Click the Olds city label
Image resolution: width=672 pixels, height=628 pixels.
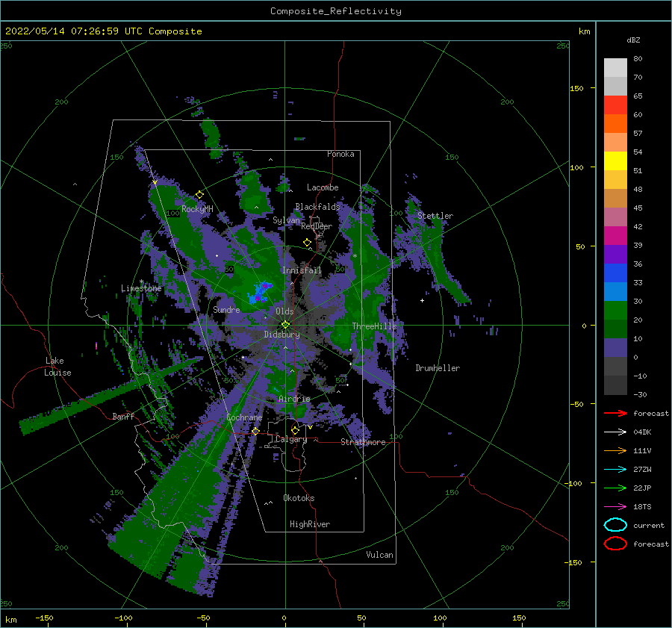pyautogui.click(x=284, y=311)
